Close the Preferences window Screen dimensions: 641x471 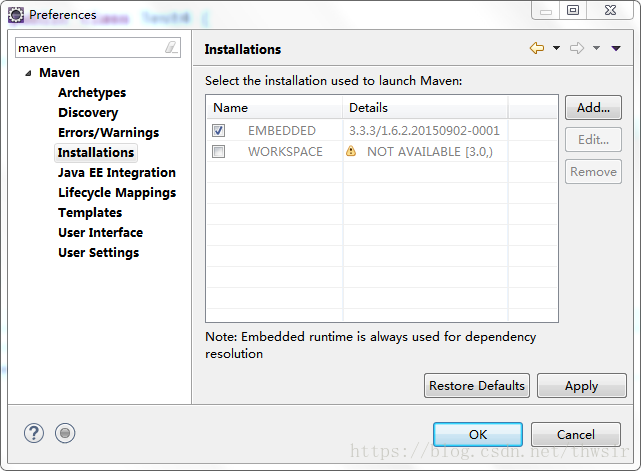pos(610,10)
